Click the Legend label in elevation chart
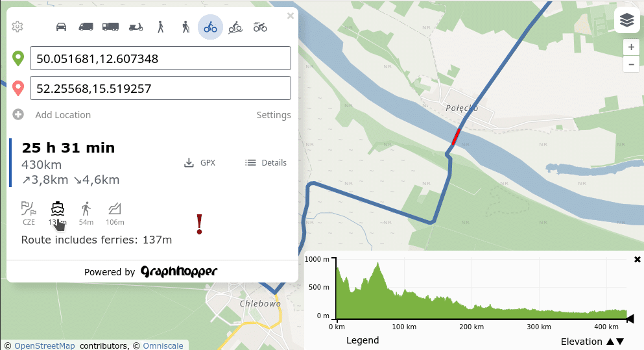This screenshot has width=644, height=350. 362,340
